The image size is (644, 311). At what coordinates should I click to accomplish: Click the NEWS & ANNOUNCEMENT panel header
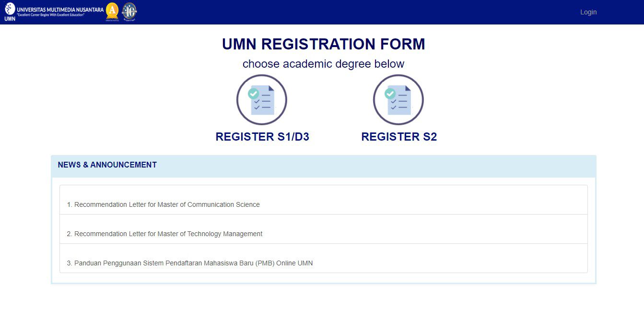point(107,165)
